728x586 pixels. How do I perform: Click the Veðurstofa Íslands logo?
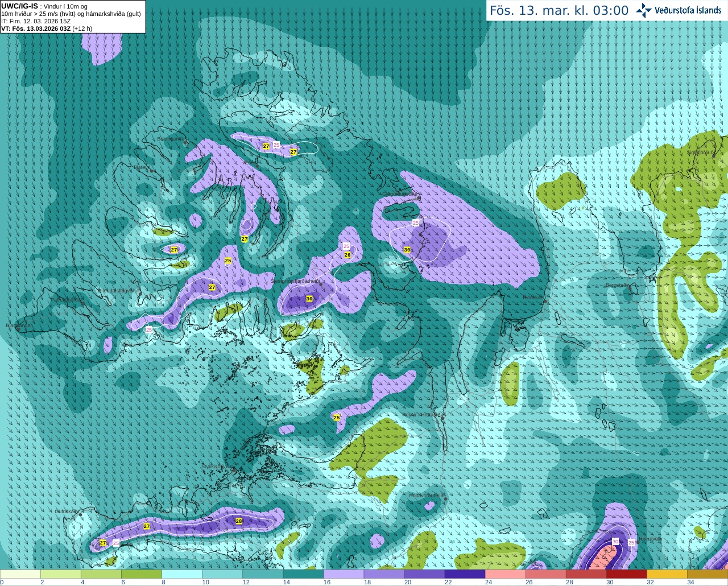(679, 10)
